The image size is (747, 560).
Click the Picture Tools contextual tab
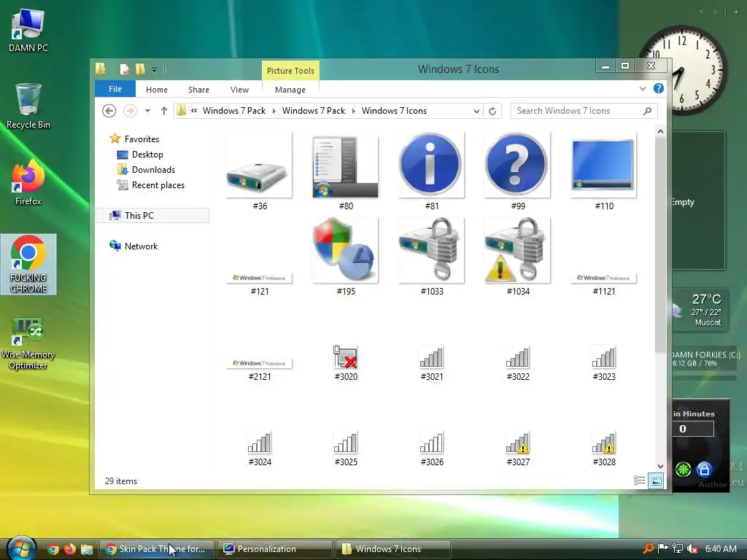click(x=290, y=71)
